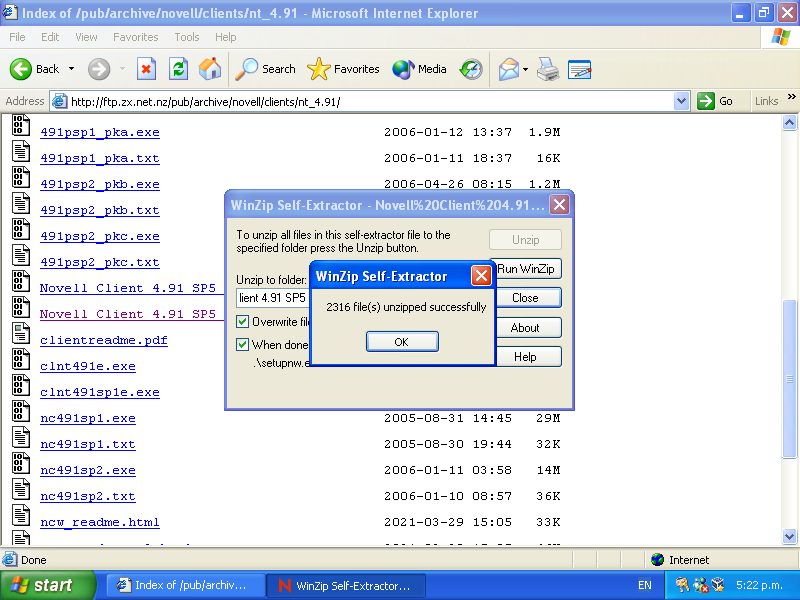The width and height of the screenshot is (800, 600).
Task: Click the Unzip to folder text field
Action: click(272, 297)
